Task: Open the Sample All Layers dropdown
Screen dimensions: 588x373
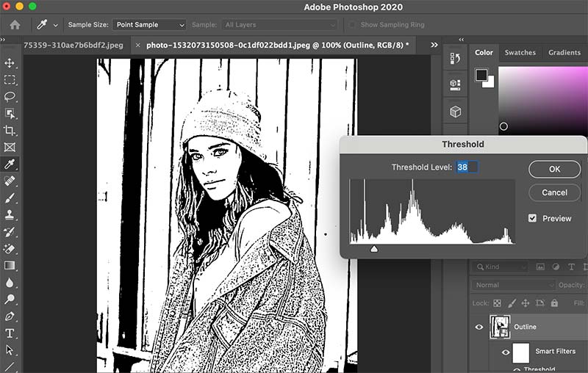Action: [x=279, y=25]
